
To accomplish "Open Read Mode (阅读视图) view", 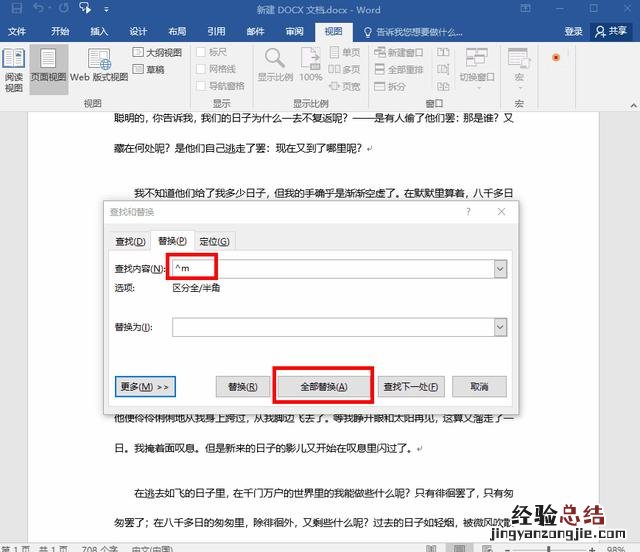I will [x=14, y=70].
